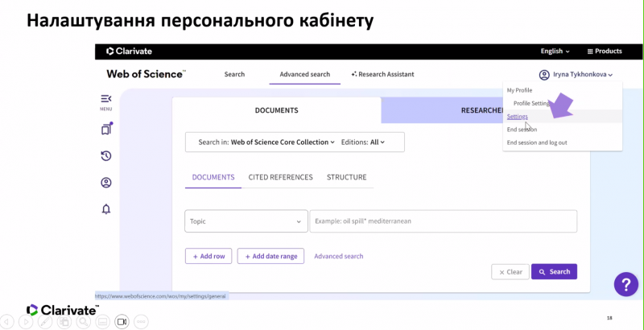Viewport: 644px width, 330px height.
Task: Open the English language dropdown
Action: (555, 52)
